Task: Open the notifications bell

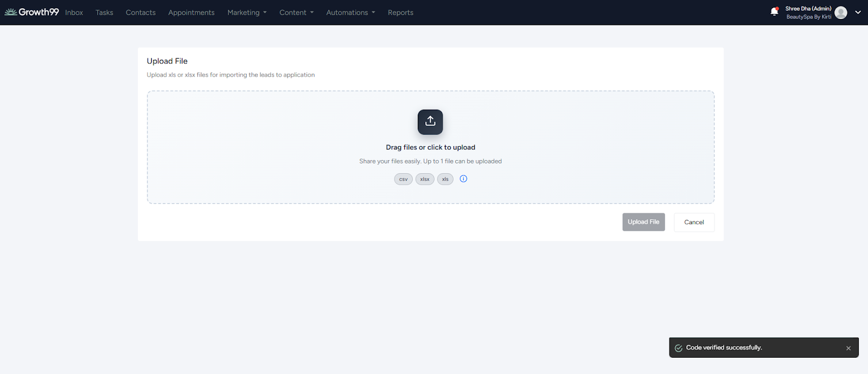Action: coord(774,12)
